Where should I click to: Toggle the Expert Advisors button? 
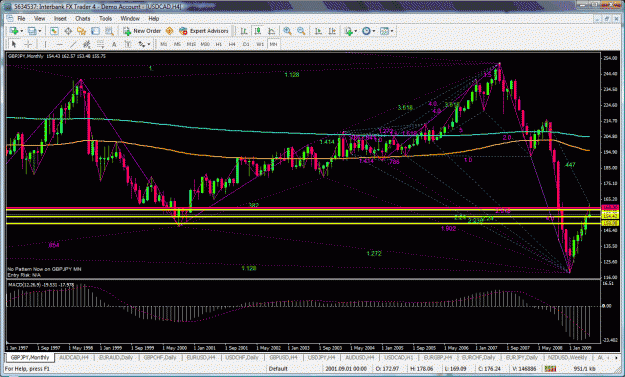click(204, 31)
